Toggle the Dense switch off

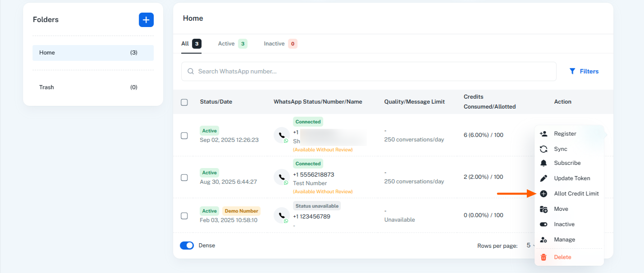pos(187,246)
